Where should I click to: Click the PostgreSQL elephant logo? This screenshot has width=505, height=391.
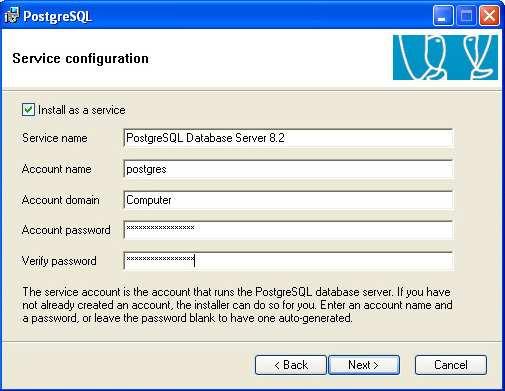tap(445, 57)
